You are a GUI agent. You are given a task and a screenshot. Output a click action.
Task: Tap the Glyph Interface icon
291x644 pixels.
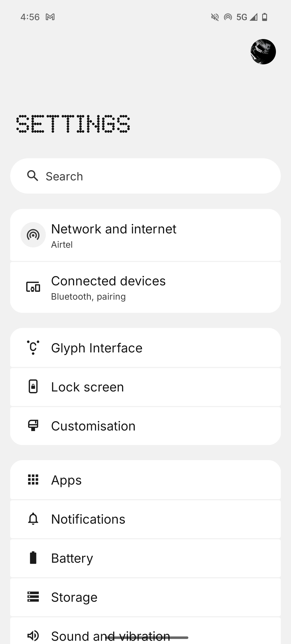33,348
